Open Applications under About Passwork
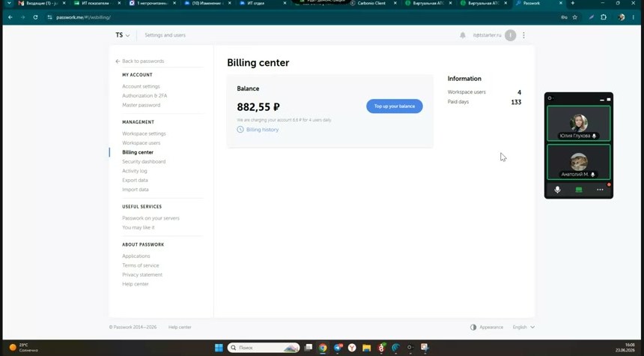The height and width of the screenshot is (356, 644). tap(136, 256)
